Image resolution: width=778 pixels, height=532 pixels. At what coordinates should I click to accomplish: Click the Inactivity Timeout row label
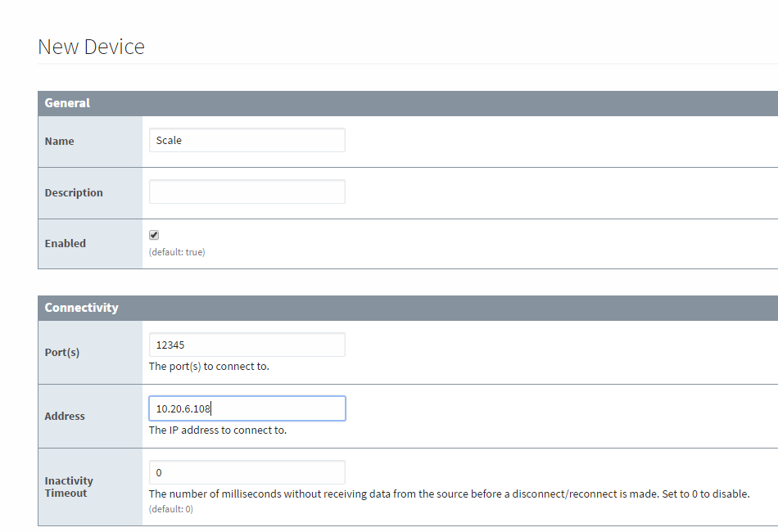click(x=69, y=487)
